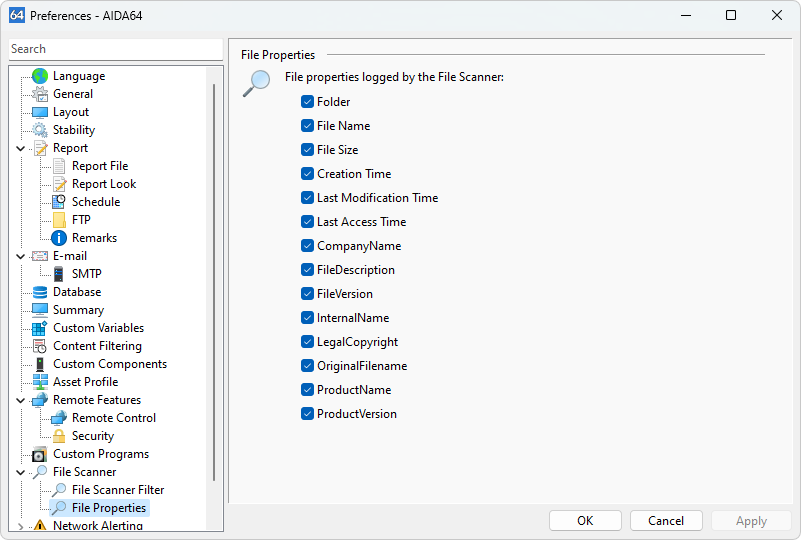
Task: Select File Scanner Filter in the tree
Action: click(117, 490)
